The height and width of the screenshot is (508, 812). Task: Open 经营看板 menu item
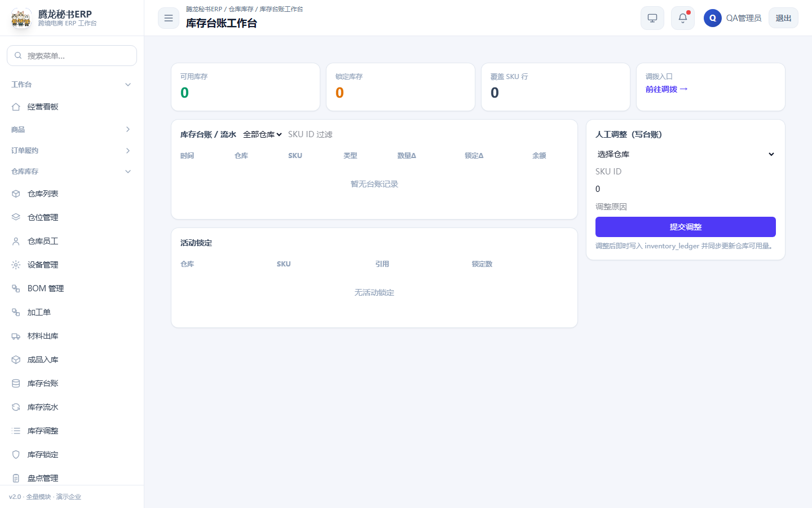tap(72, 107)
